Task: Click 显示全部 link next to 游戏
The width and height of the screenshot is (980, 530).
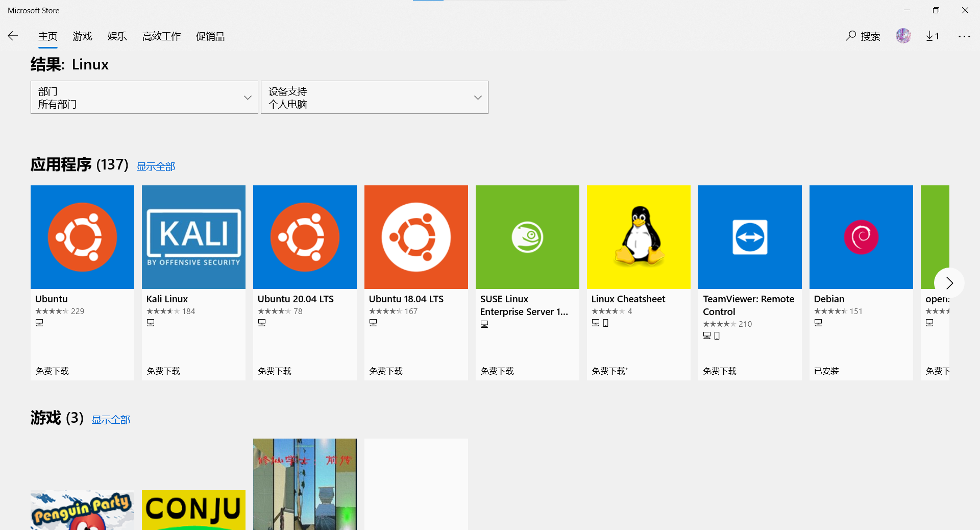Action: (111, 420)
